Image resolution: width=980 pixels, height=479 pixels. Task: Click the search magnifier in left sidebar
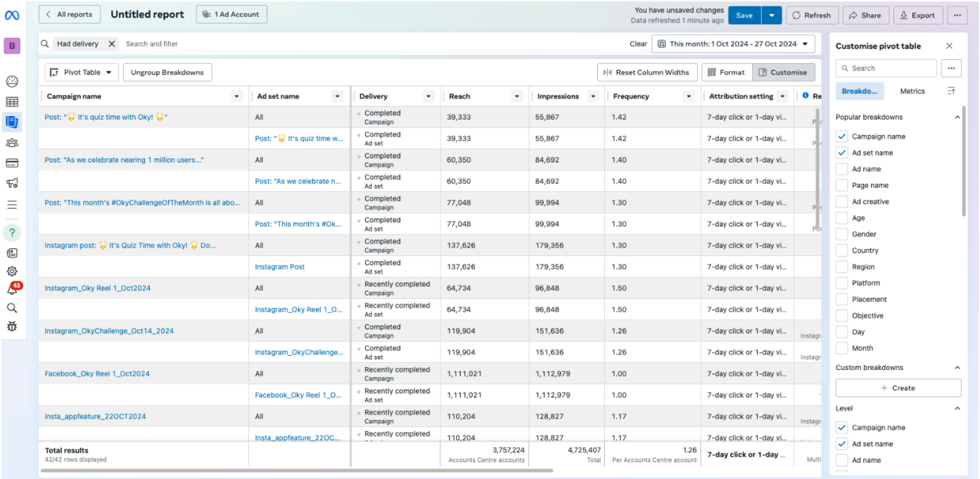(x=12, y=308)
